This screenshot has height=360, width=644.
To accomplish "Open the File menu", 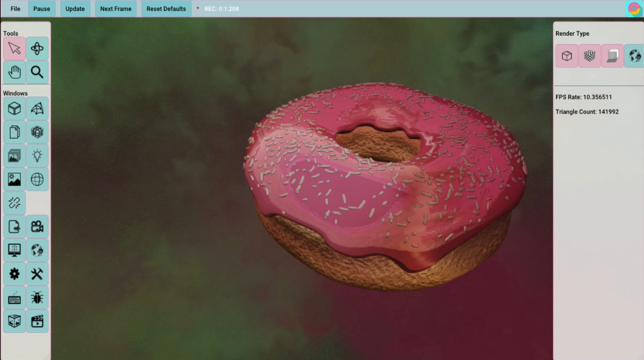I will tap(15, 9).
